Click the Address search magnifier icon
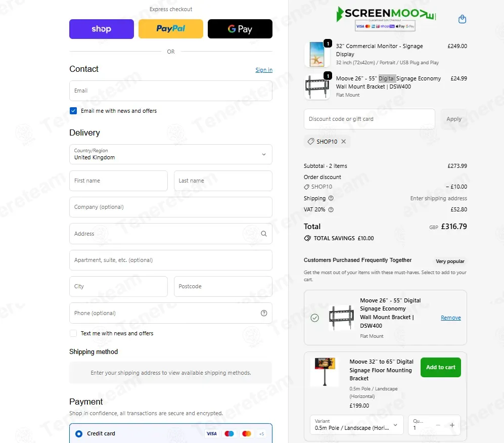Image resolution: width=504 pixels, height=443 pixels. click(264, 234)
